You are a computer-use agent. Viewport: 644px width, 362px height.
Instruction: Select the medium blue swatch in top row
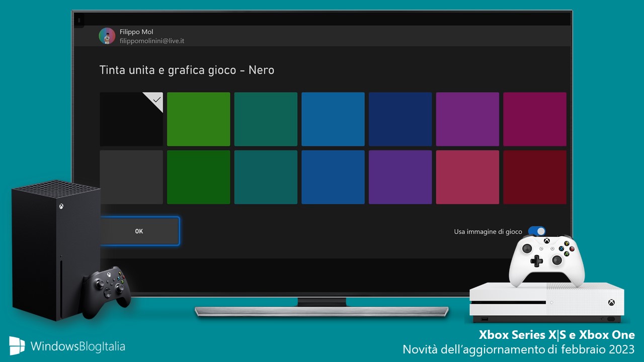point(333,119)
